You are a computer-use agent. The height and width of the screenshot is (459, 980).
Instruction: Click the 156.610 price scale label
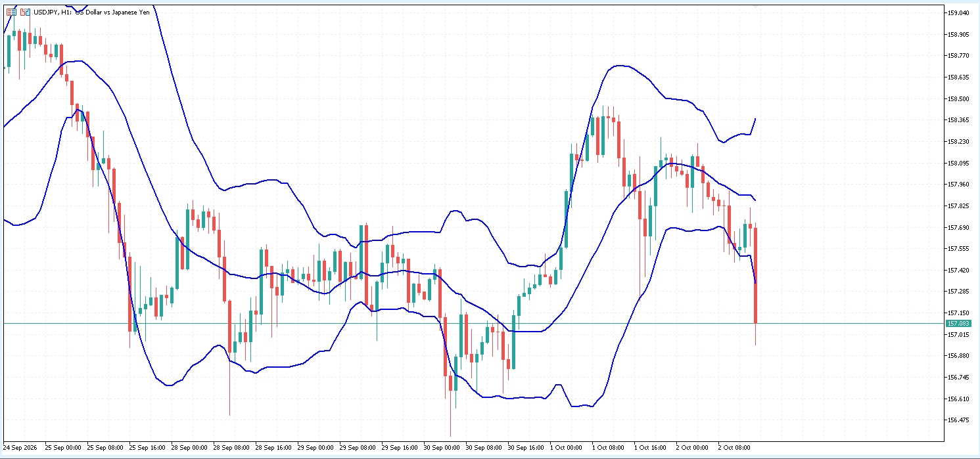pos(957,399)
